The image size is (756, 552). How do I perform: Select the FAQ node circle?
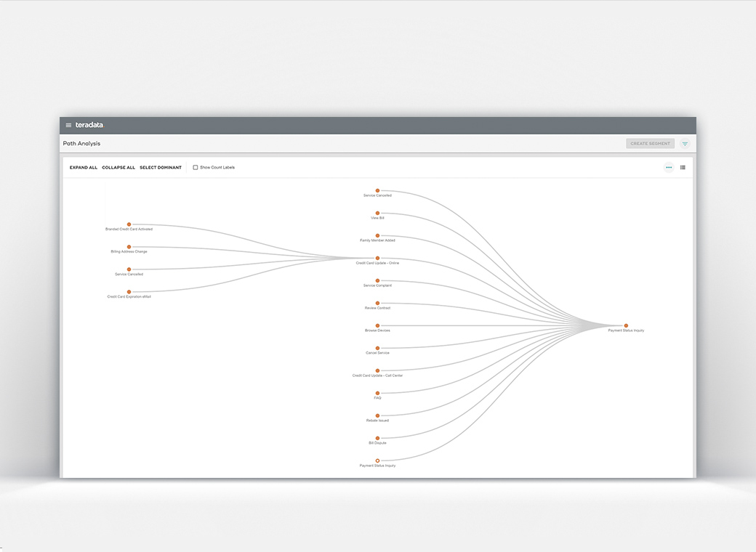pos(377,393)
